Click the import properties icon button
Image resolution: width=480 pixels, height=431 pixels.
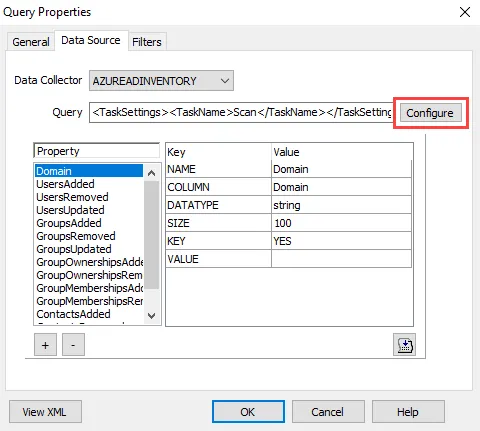click(404, 345)
